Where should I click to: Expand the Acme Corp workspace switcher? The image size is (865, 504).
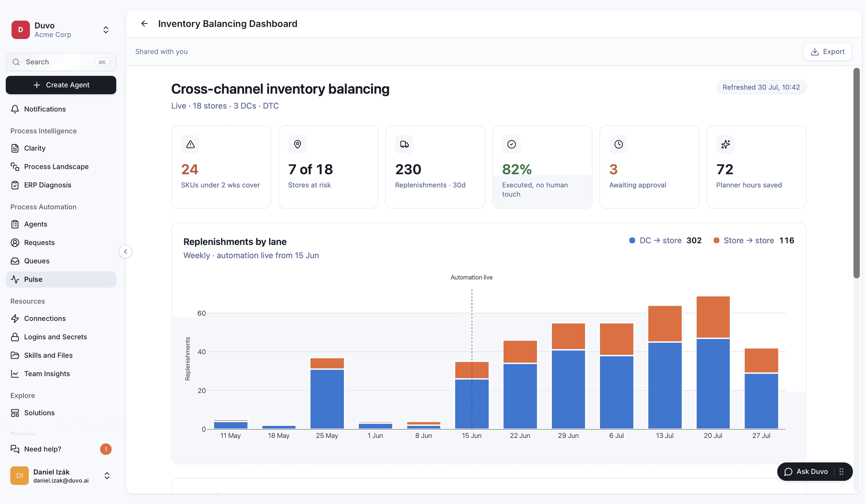coord(106,30)
